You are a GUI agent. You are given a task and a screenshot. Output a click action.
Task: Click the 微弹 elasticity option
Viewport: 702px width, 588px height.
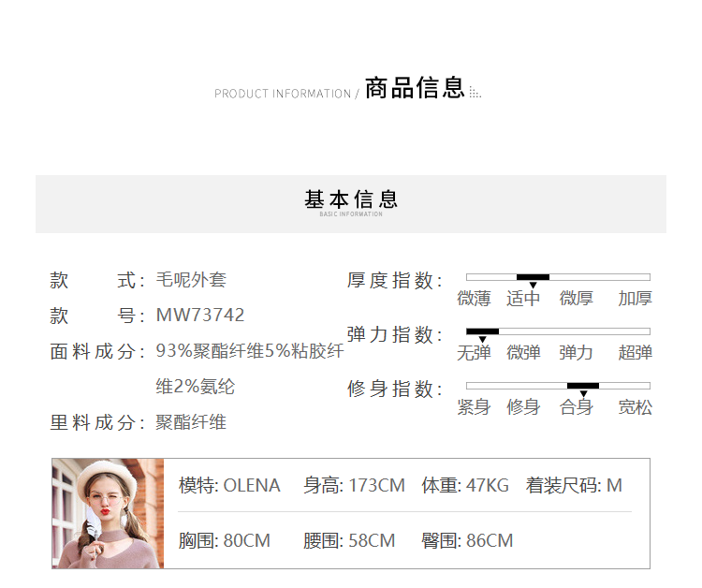[x=523, y=352]
